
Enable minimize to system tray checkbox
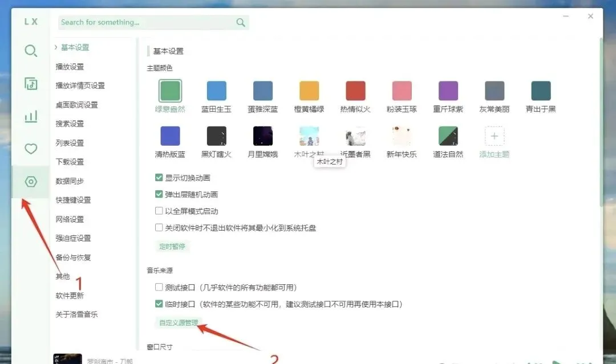pyautogui.click(x=159, y=227)
